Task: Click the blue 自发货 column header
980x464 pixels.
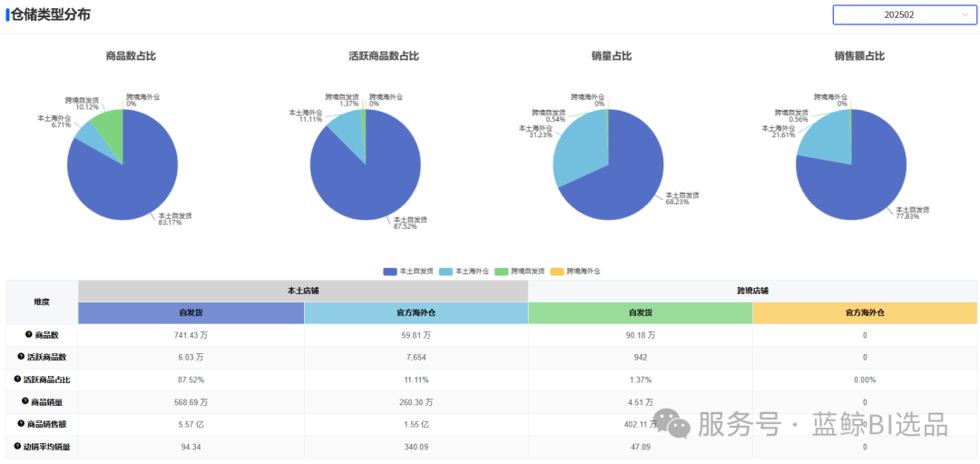Action: pos(191,313)
